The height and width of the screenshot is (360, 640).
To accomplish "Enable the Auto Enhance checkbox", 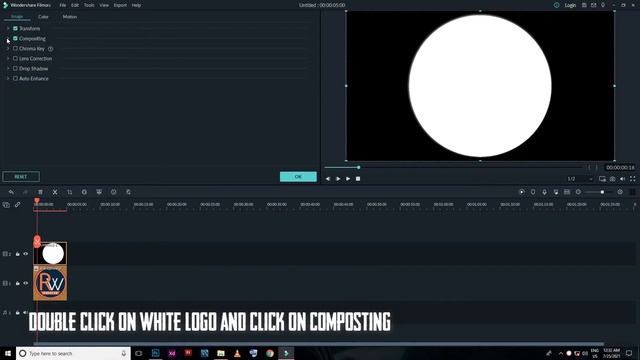I will pyautogui.click(x=15, y=78).
